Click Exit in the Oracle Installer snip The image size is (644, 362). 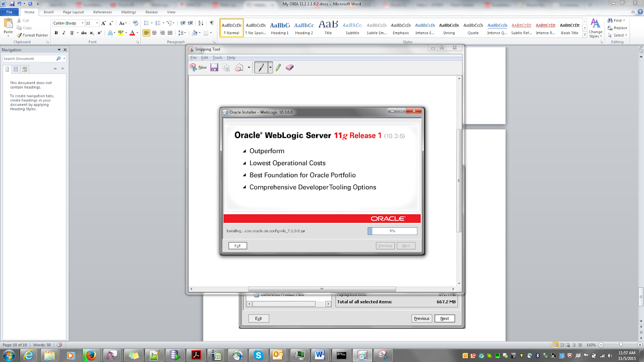[x=237, y=246]
